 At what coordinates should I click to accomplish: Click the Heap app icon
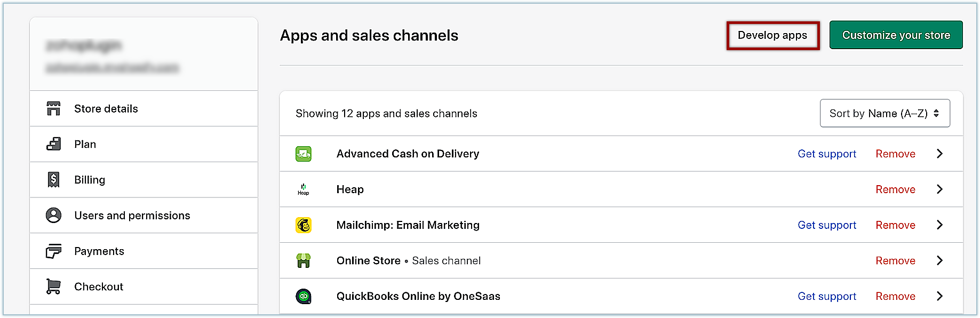tap(304, 189)
